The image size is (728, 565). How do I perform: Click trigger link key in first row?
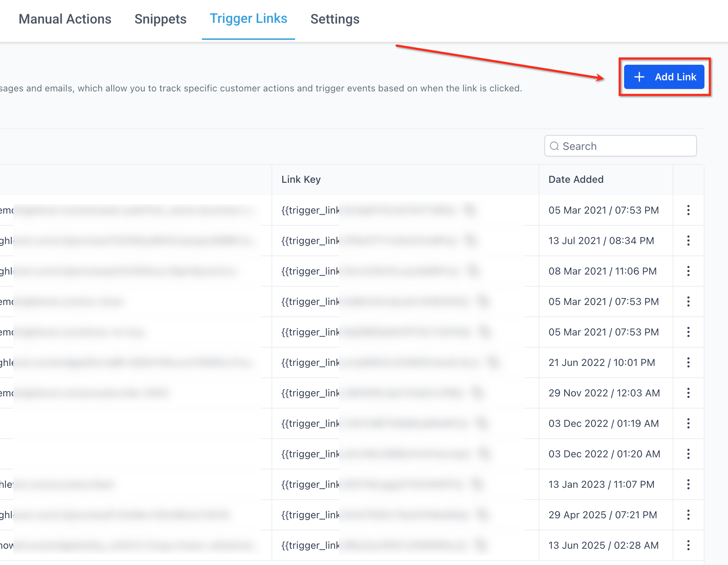coord(310,210)
